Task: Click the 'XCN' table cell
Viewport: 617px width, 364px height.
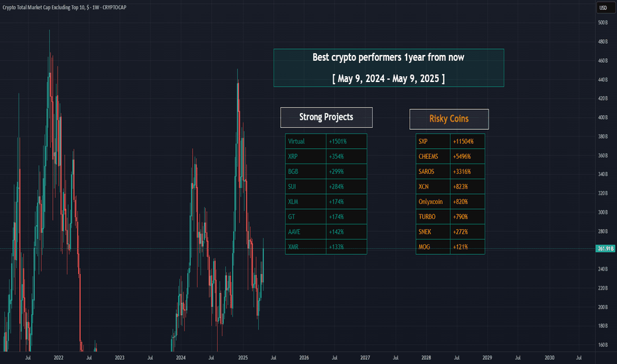Action: point(433,187)
